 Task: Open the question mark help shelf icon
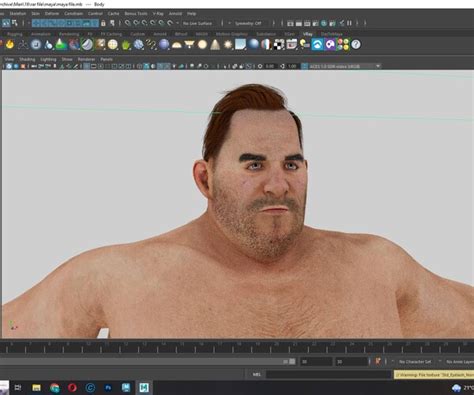coord(356,44)
